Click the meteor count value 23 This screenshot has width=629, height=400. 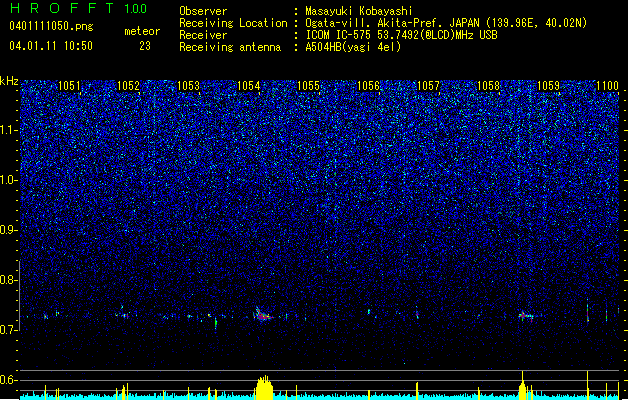point(145,46)
